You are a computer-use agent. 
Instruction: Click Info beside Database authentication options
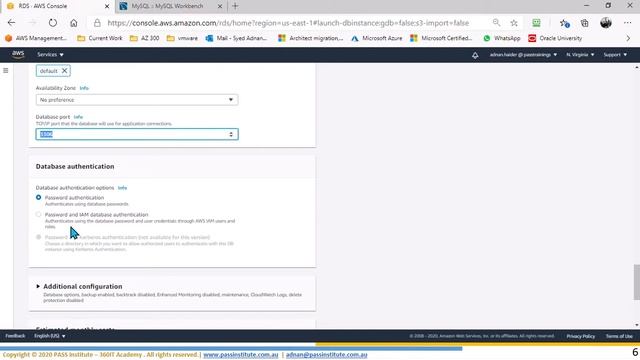point(122,188)
